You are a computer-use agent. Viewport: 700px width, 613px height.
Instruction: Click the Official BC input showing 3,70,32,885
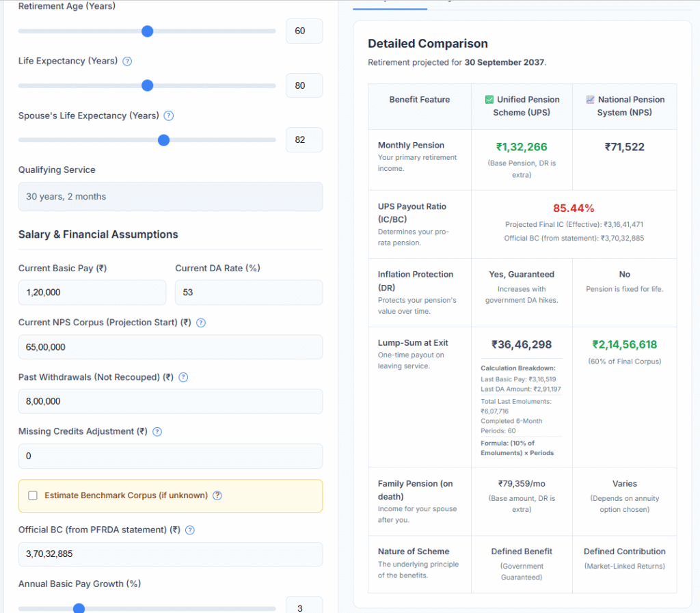[170, 554]
